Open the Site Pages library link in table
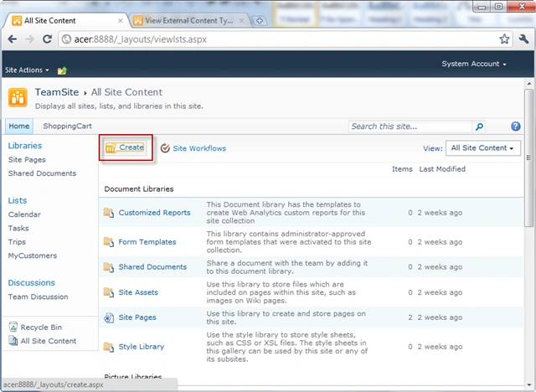 [137, 317]
